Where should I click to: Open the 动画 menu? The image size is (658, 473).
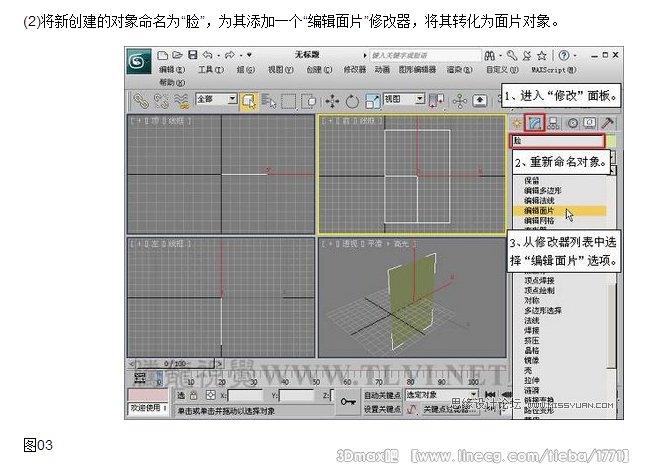pos(382,70)
